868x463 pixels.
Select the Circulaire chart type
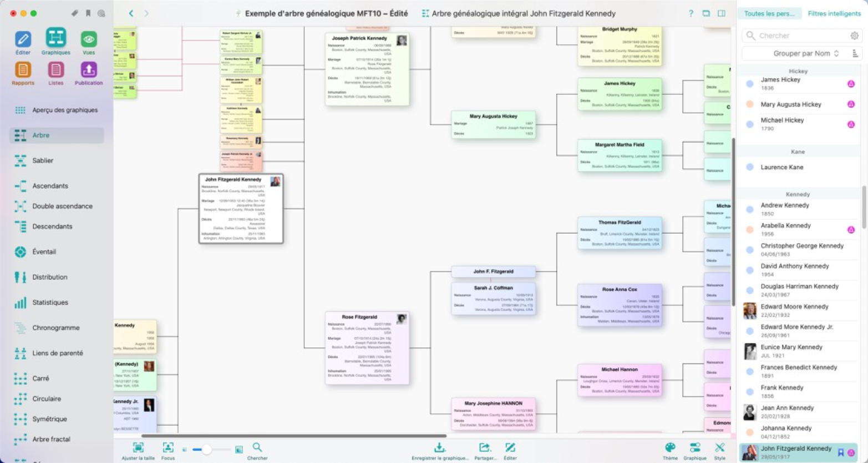point(56,399)
